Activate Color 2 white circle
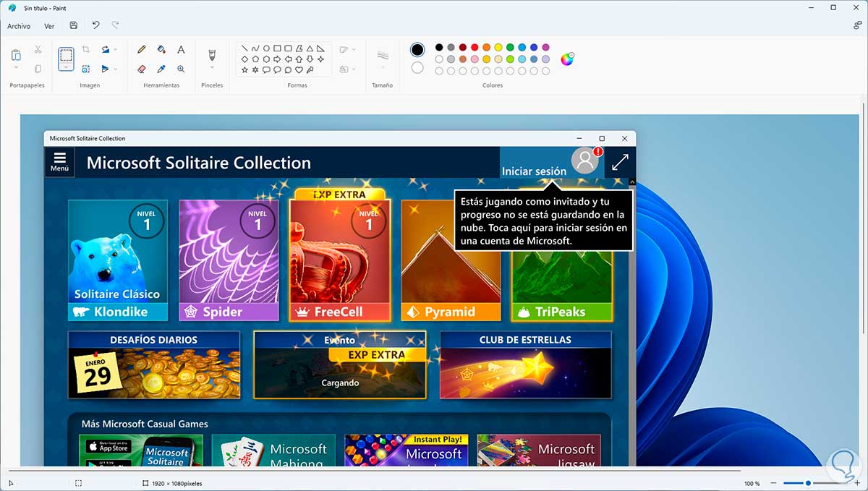 [x=417, y=67]
